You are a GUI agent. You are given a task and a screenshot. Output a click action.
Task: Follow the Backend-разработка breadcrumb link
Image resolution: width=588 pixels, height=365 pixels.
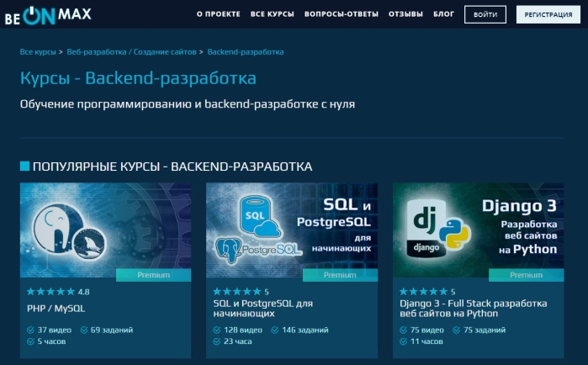[246, 52]
